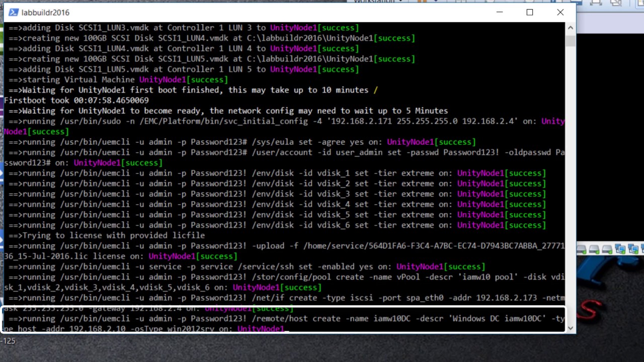
Task: Click the 'Waiting for UnityNode1 first boot finished' line
Action: pyautogui.click(x=193, y=90)
